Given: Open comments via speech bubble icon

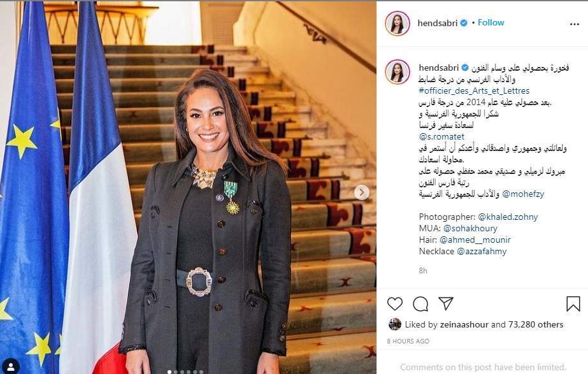Looking at the screenshot, I should point(420,304).
